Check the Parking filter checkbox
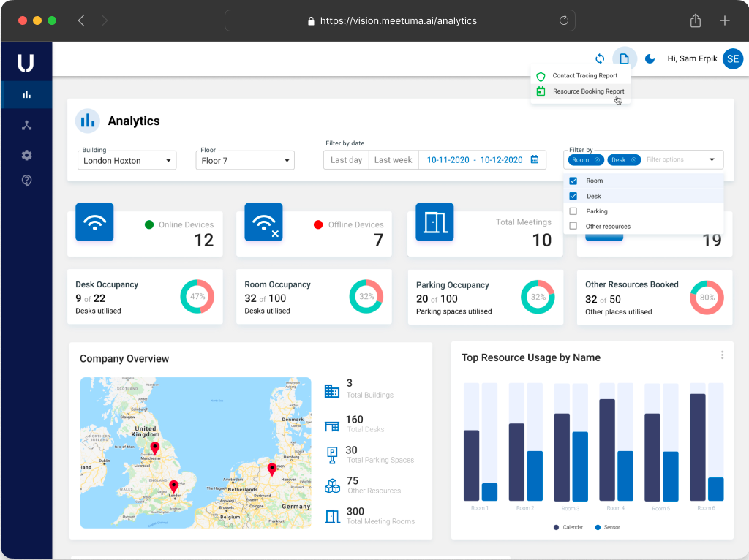Viewport: 749px width, 560px height. (573, 211)
